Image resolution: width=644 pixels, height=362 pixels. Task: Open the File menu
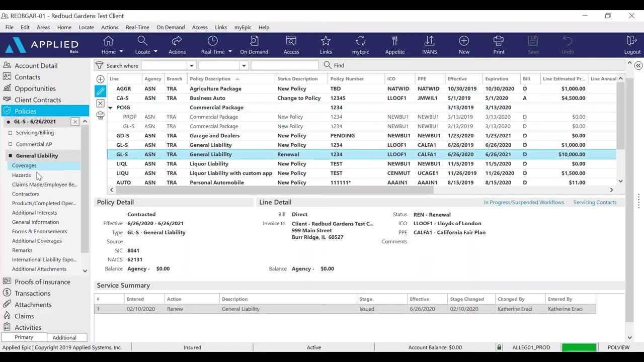click(10, 27)
